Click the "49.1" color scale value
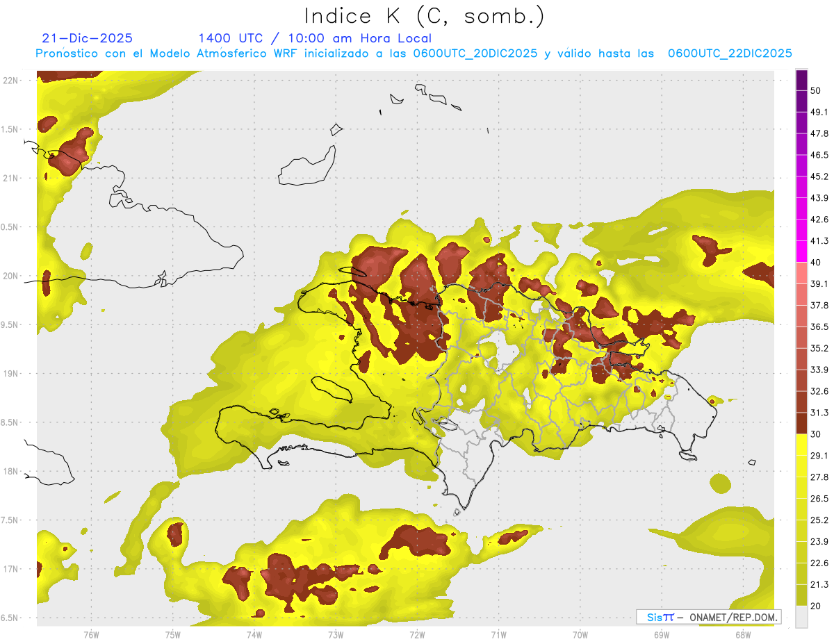 819,112
